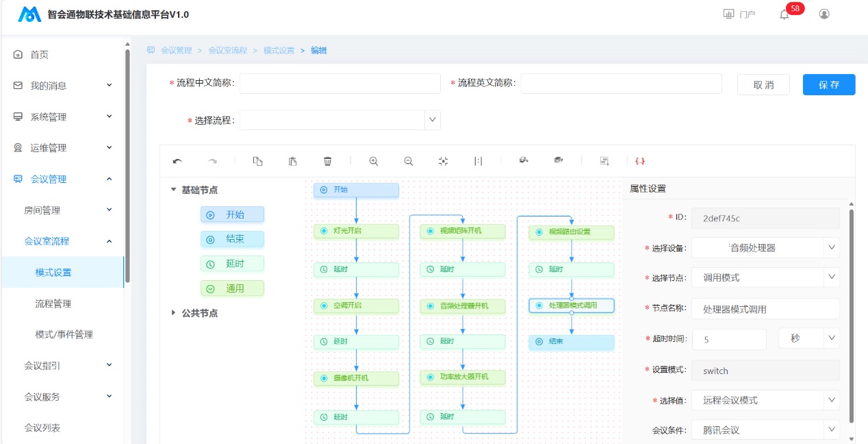The image size is (868, 444).
Task: Open 流程管理 in the sidebar menu
Action: (53, 304)
